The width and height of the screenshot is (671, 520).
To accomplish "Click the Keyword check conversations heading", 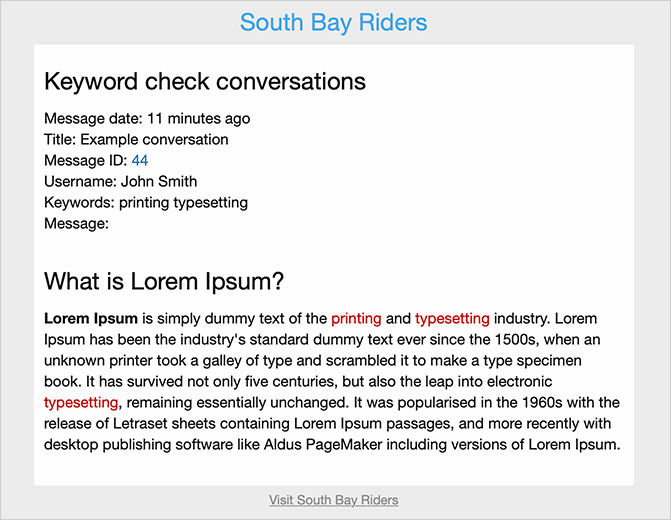I will (205, 81).
